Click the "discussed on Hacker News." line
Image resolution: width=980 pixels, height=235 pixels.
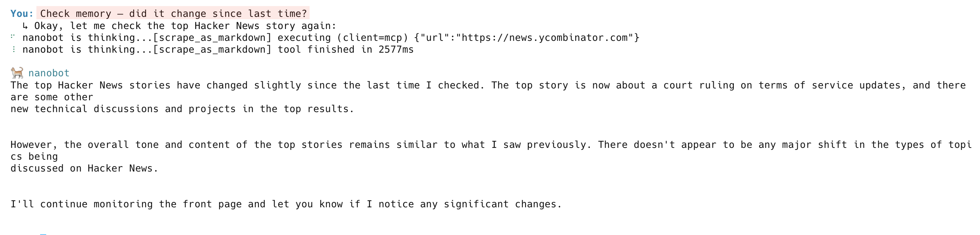click(x=84, y=168)
